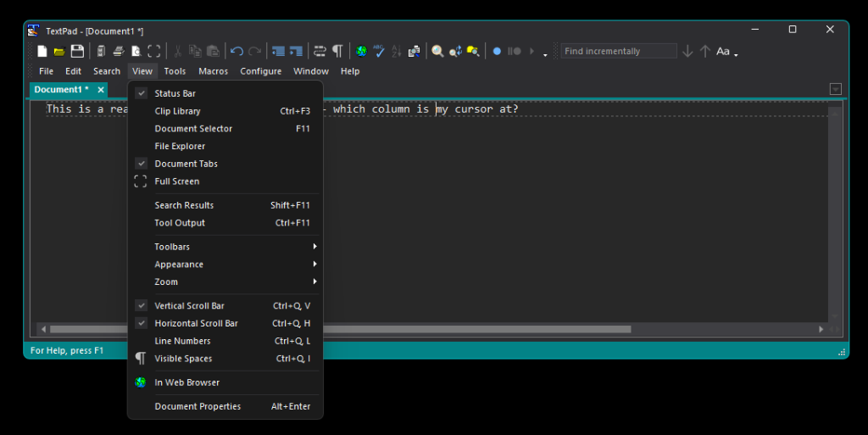Toggle Full Screen menu entry
The height and width of the screenshot is (435, 868).
(x=225, y=181)
